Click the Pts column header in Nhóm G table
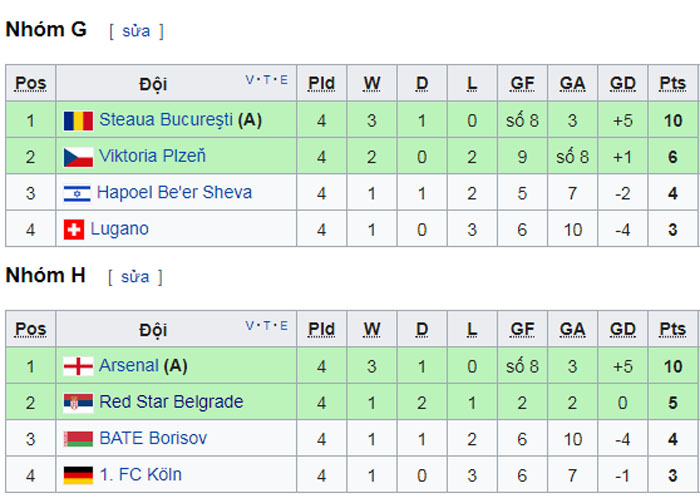The height and width of the screenshot is (498, 700). 673,83
